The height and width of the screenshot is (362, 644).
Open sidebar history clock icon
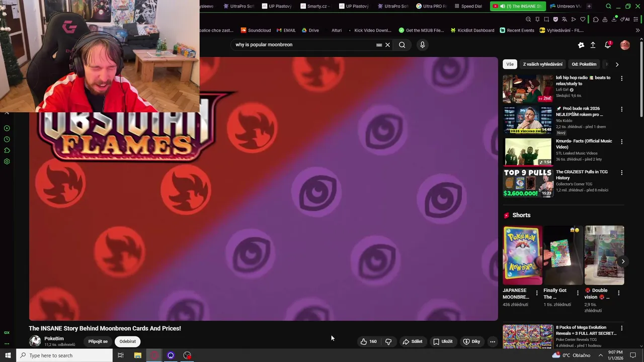pos(7,139)
